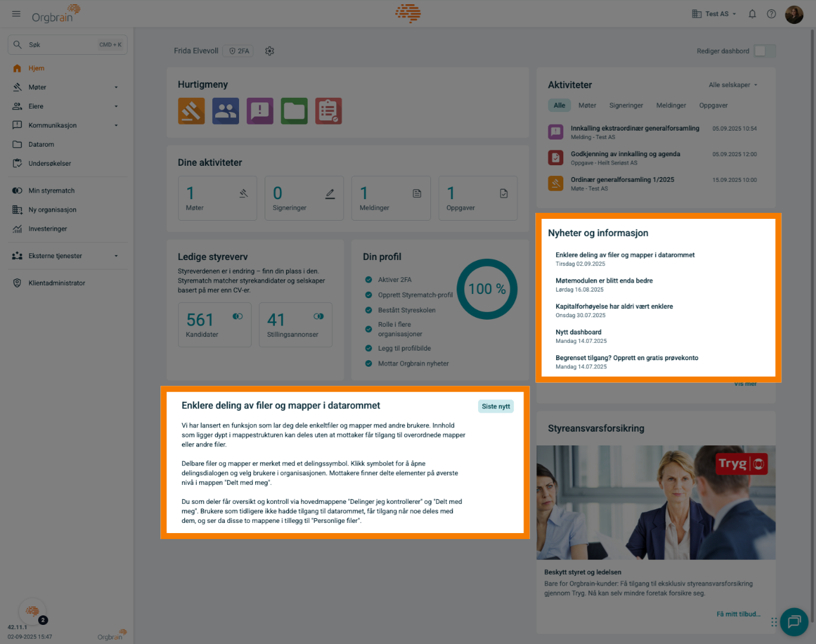Image resolution: width=816 pixels, height=644 pixels.
Task: Click the Siste nytt badge
Action: point(496,407)
